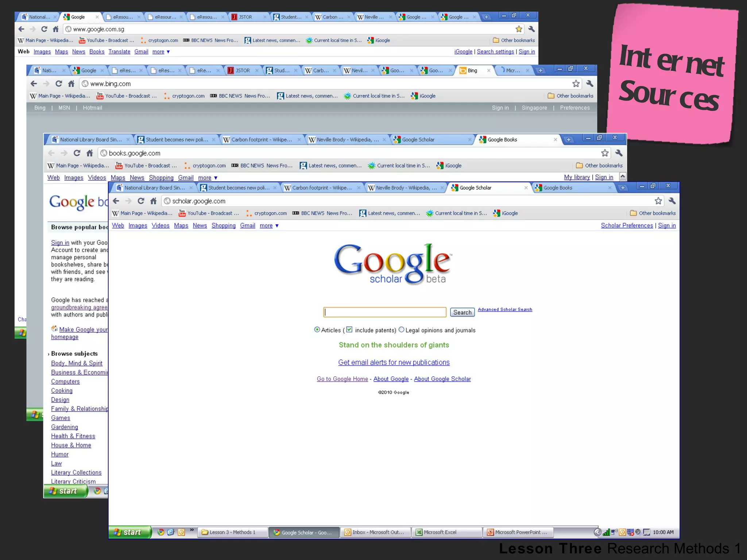Open Search settings on the google.com.sg page
This screenshot has width=747, height=560.
495,52
